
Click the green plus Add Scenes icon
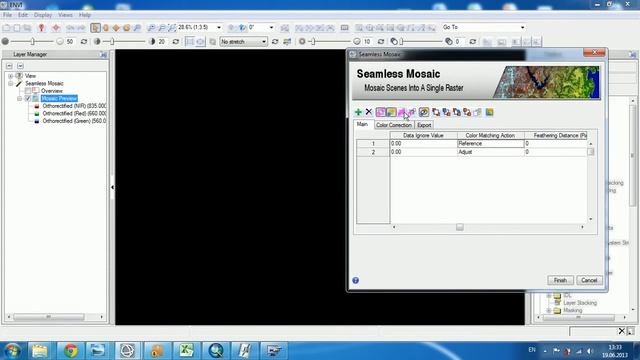click(358, 112)
